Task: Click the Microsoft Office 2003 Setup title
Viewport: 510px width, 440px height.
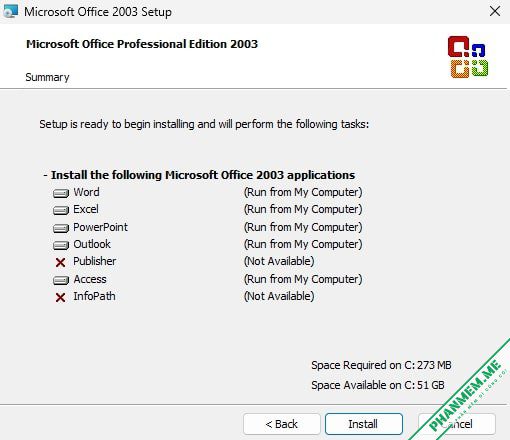Action: click(x=98, y=12)
